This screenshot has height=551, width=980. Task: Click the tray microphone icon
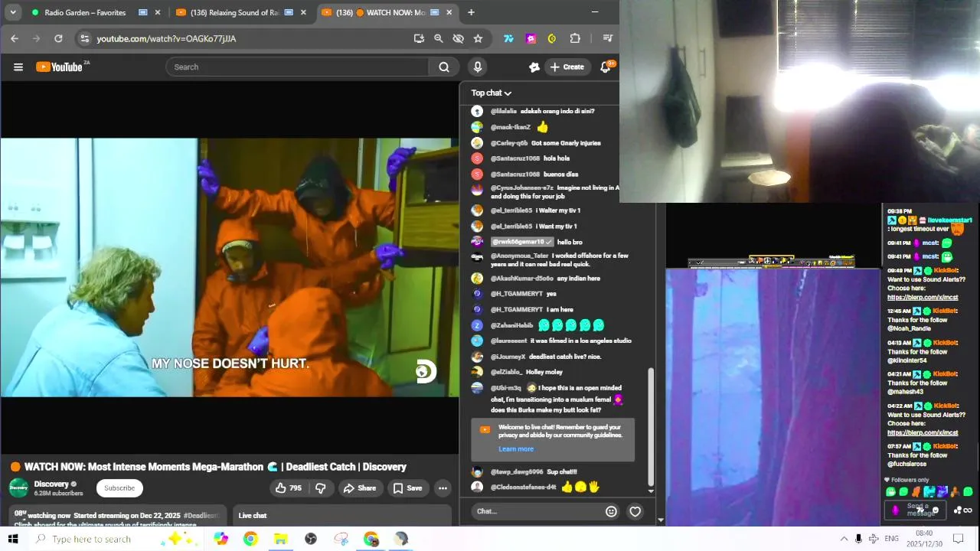tap(858, 539)
